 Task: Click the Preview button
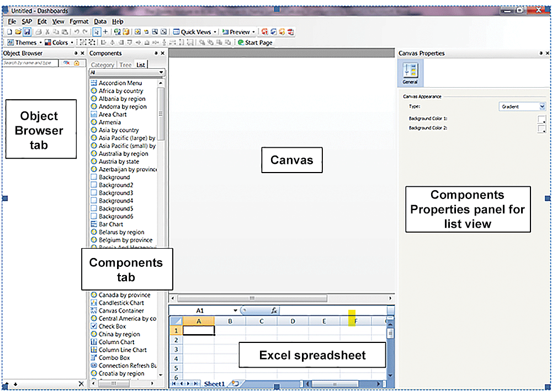(x=238, y=32)
